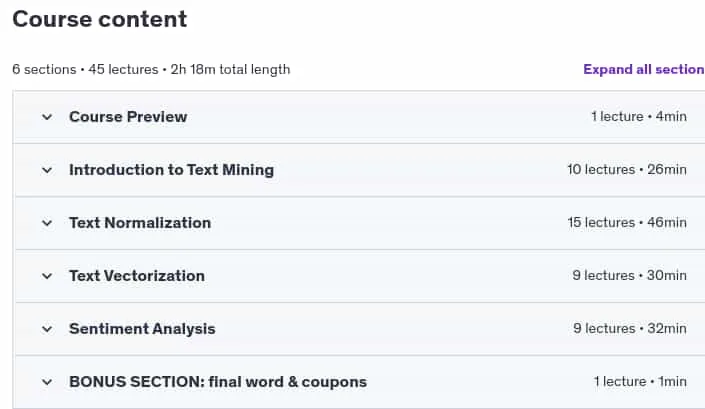Viewport: 705px width, 409px height.
Task: Click the 1 lecture • 1min label
Action: [640, 382]
